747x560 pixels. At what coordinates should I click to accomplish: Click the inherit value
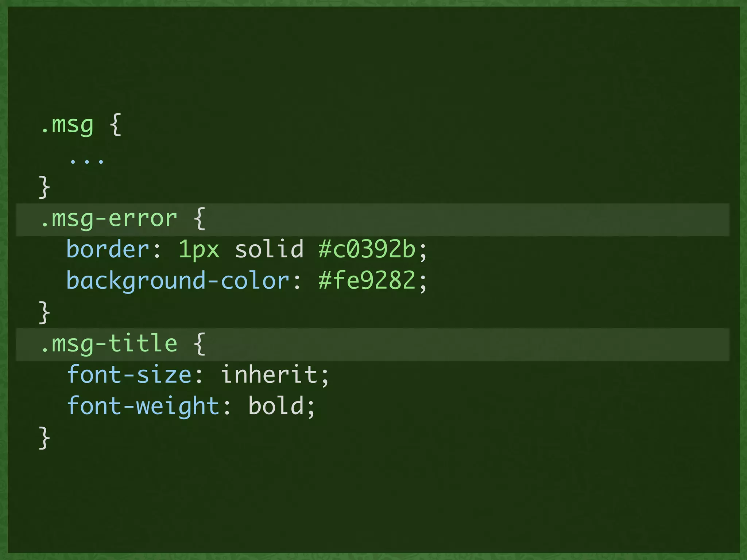(269, 375)
